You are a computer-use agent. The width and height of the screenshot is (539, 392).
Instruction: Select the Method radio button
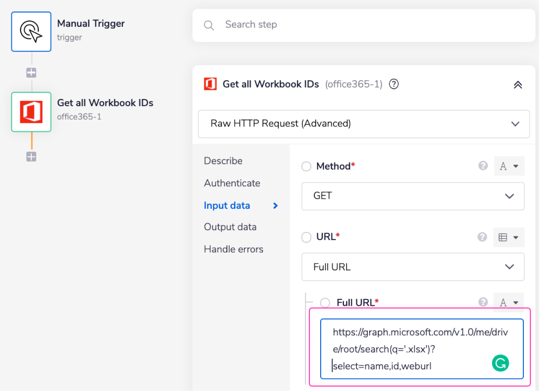click(x=306, y=166)
